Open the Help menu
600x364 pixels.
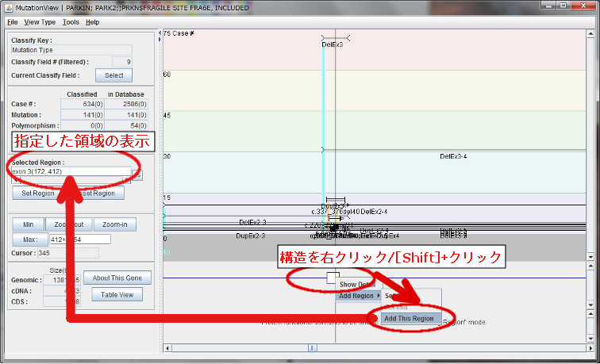tap(93, 22)
